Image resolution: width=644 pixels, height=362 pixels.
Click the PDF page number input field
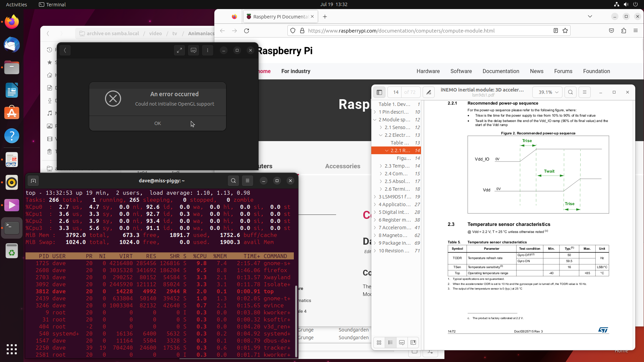tap(395, 92)
